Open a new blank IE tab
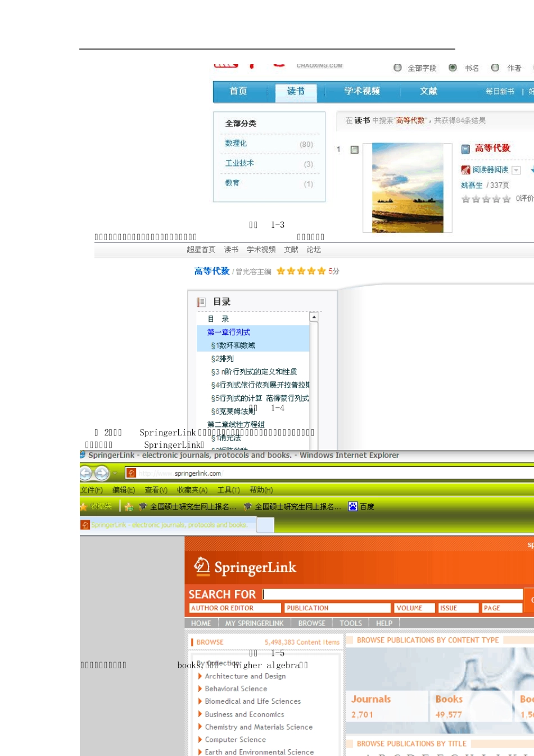The image size is (534, 756). click(265, 525)
